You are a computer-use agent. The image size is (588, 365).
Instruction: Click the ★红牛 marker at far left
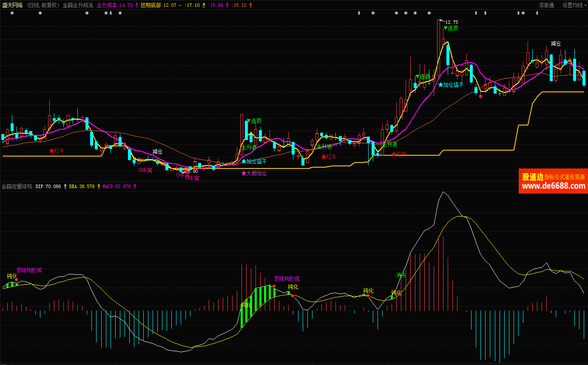(x=57, y=151)
